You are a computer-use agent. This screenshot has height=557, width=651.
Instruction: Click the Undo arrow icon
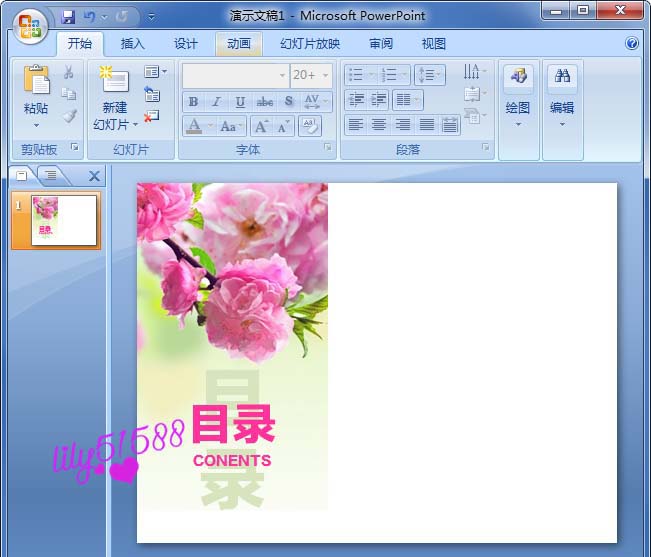coord(89,17)
